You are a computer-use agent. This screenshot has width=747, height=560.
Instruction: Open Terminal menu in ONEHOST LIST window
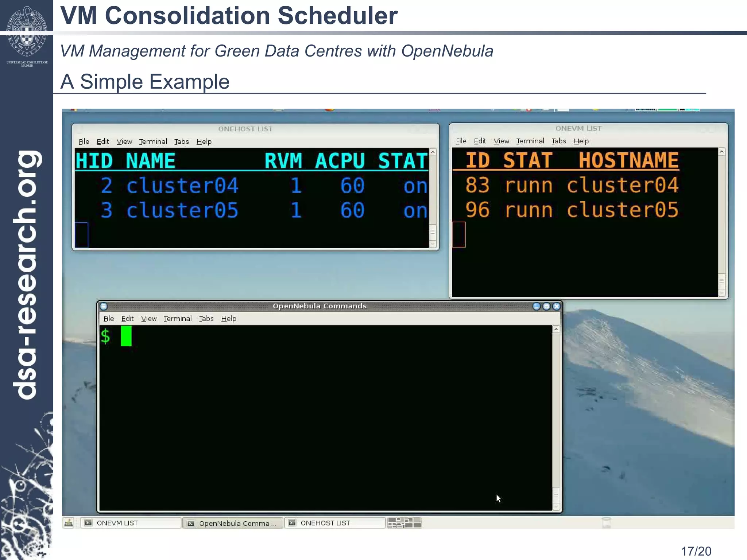(153, 141)
